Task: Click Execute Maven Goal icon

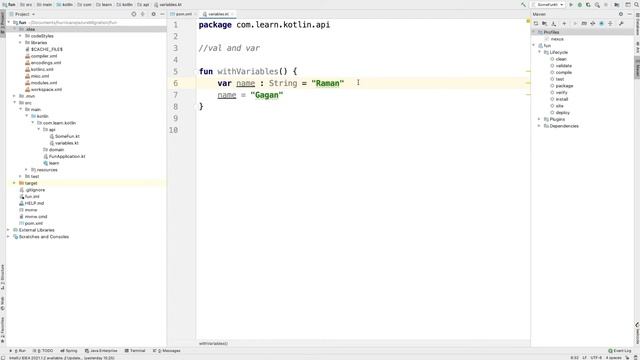Action: [x=584, y=24]
